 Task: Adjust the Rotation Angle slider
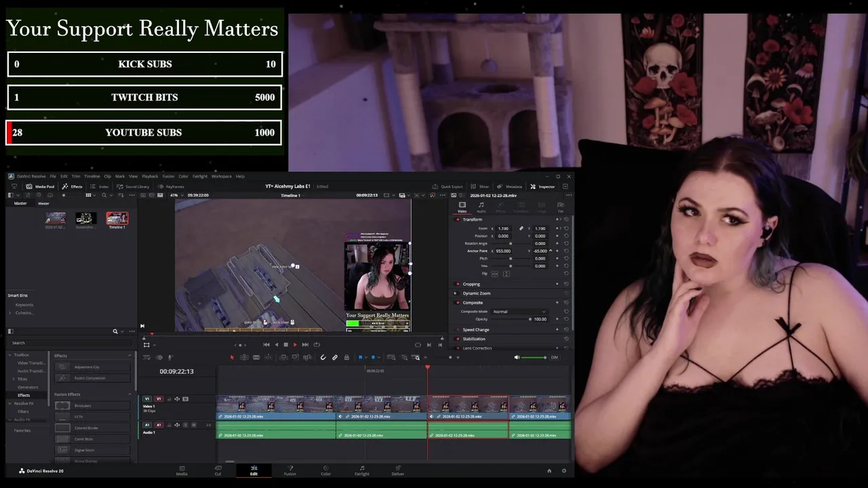tap(510, 243)
